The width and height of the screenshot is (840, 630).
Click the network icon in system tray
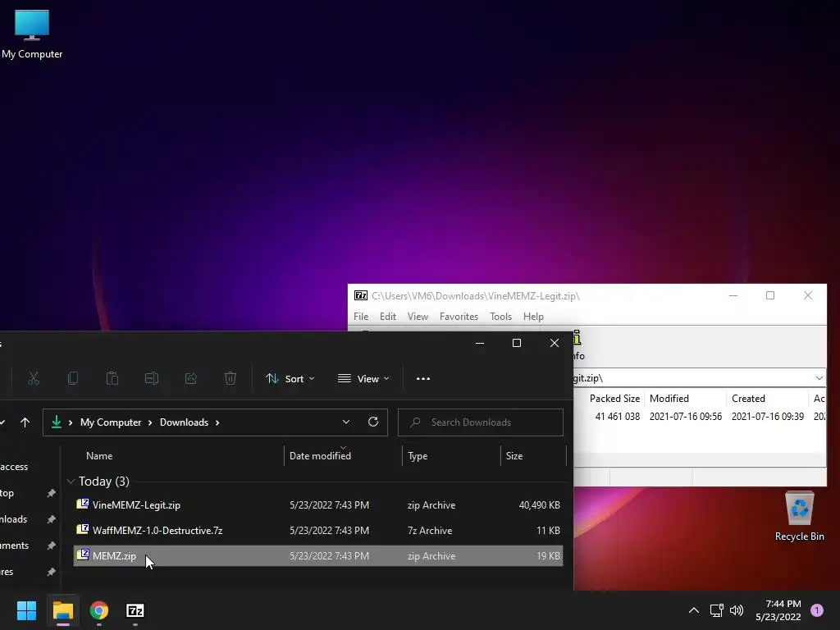716,610
